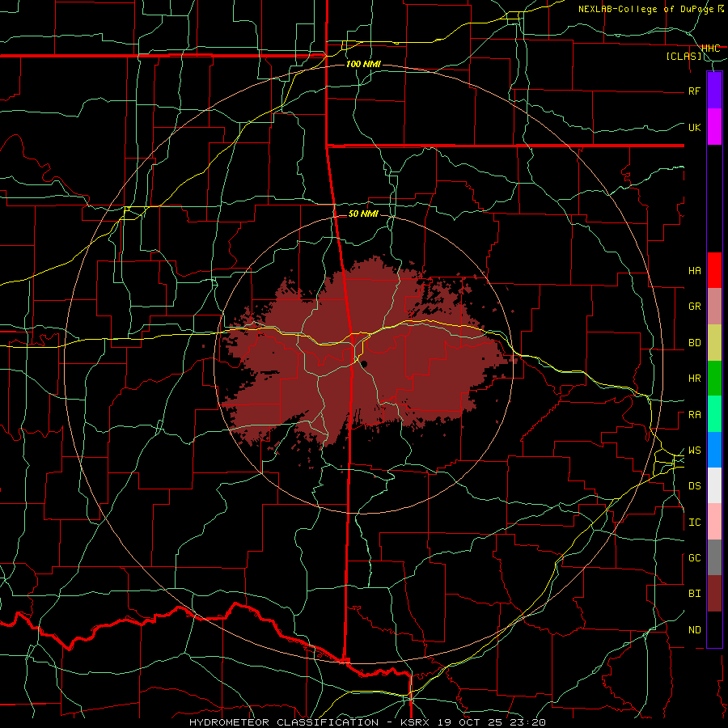
Task: Click the RF legend label
Action: tap(694, 91)
